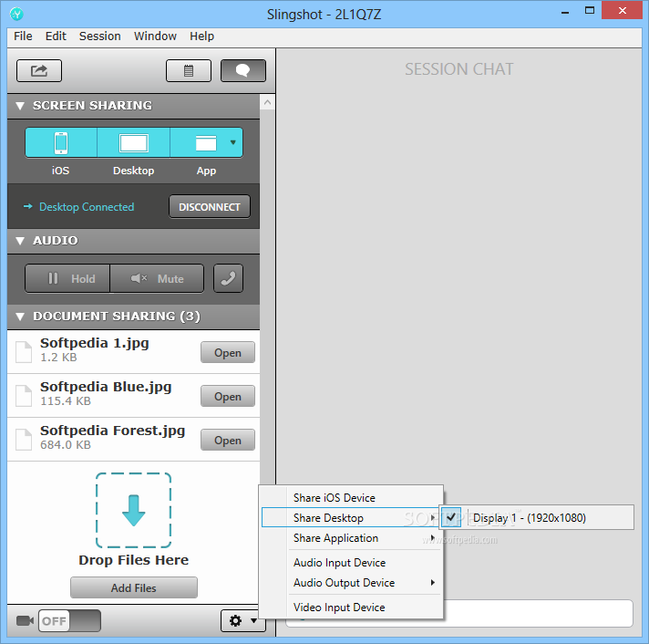Open the settings gear dropdown
649x644 pixels.
point(243,621)
